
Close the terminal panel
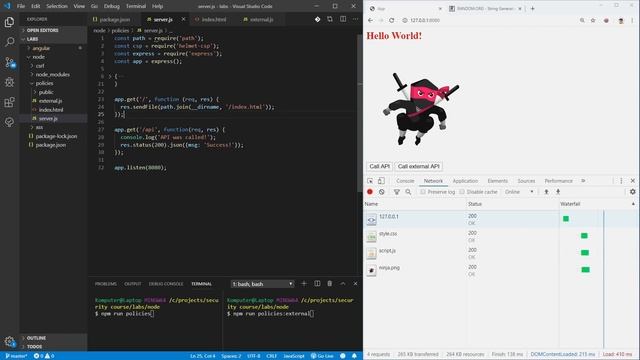coord(356,284)
